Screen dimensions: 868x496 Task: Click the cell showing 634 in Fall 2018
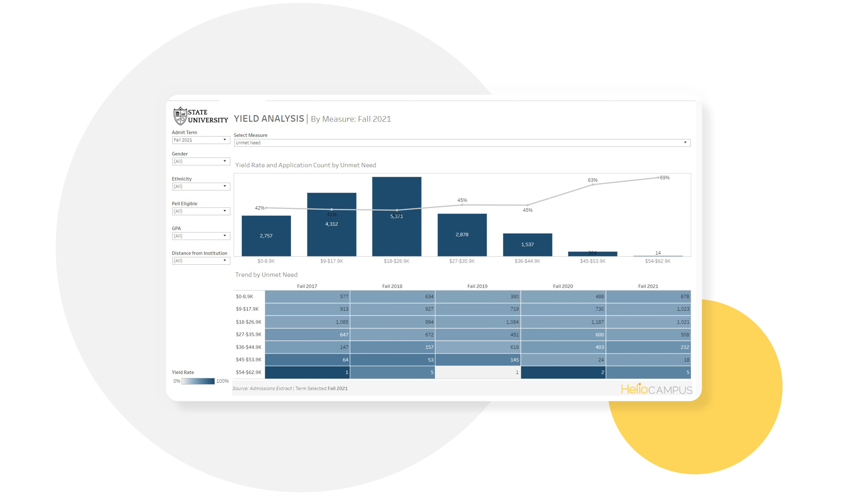393,296
